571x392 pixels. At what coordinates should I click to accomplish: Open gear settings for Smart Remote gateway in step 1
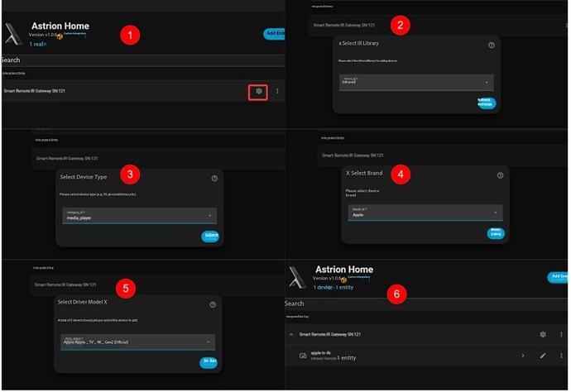point(258,91)
